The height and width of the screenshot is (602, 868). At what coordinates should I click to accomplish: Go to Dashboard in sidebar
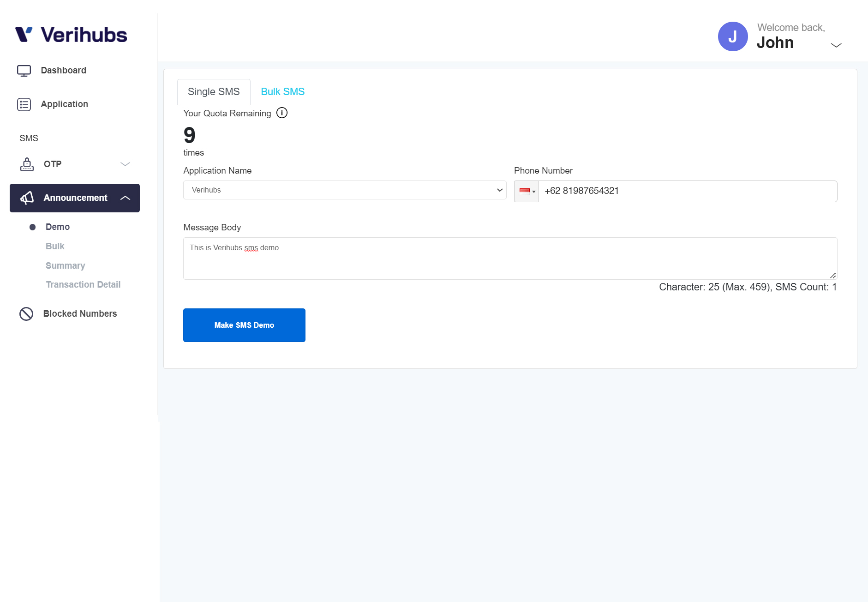click(64, 71)
